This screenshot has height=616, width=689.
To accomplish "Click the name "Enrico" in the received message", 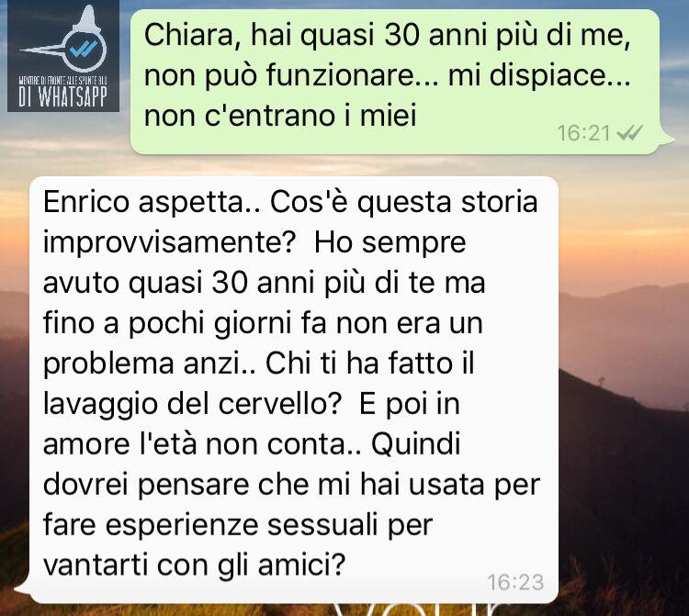I will 86,202.
